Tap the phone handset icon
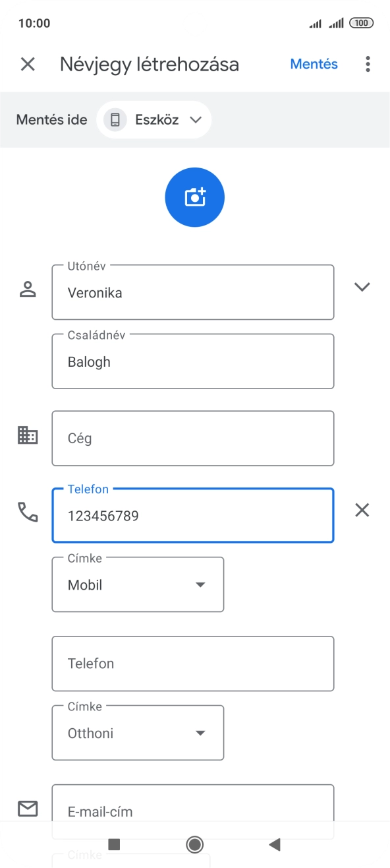Viewport: 390px width, 868px height. click(x=29, y=512)
